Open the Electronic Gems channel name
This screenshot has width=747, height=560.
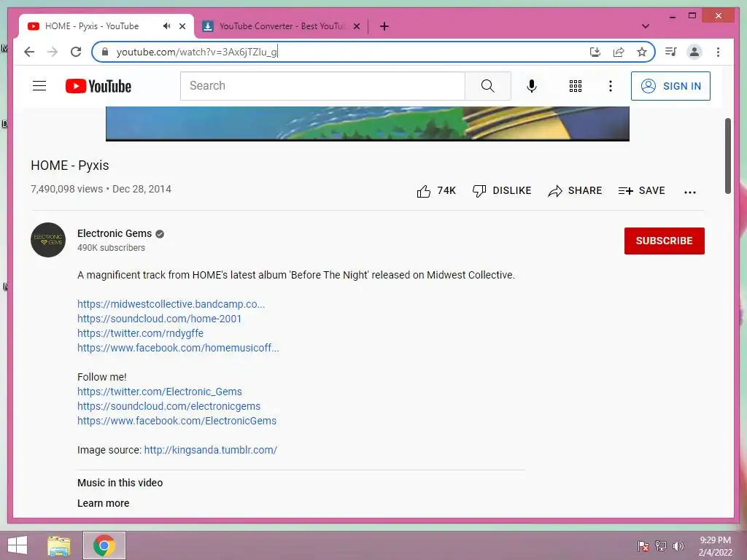115,233
